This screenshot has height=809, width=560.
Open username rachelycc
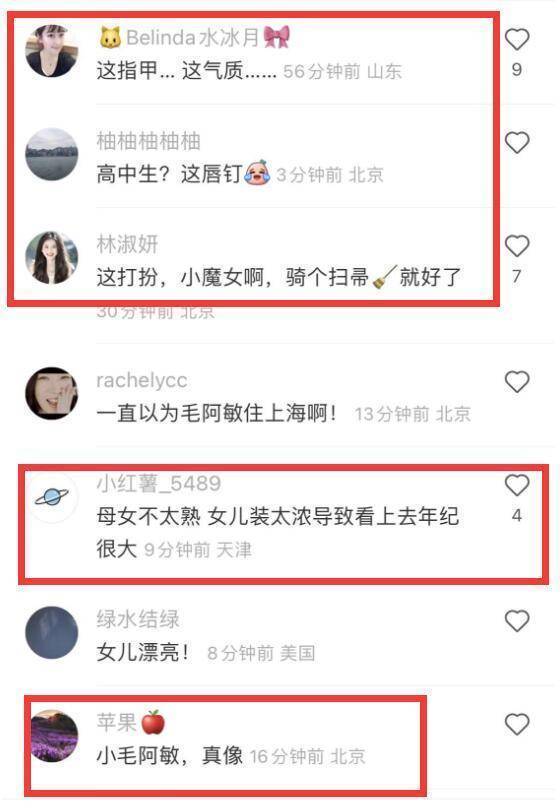point(142,380)
